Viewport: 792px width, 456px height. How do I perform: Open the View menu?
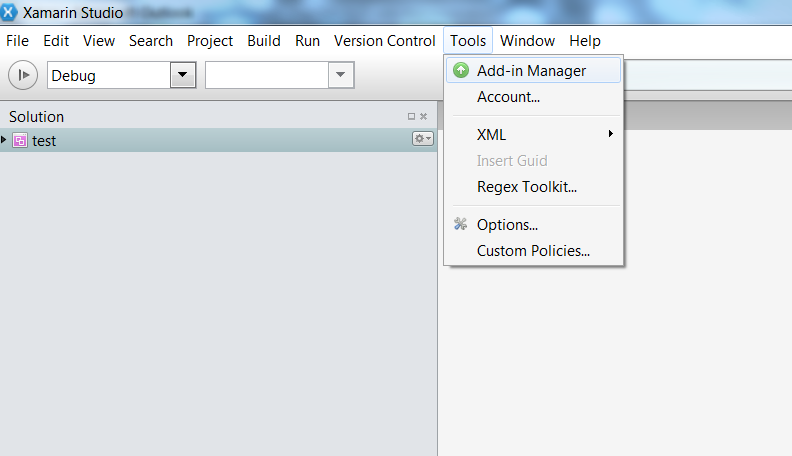99,41
